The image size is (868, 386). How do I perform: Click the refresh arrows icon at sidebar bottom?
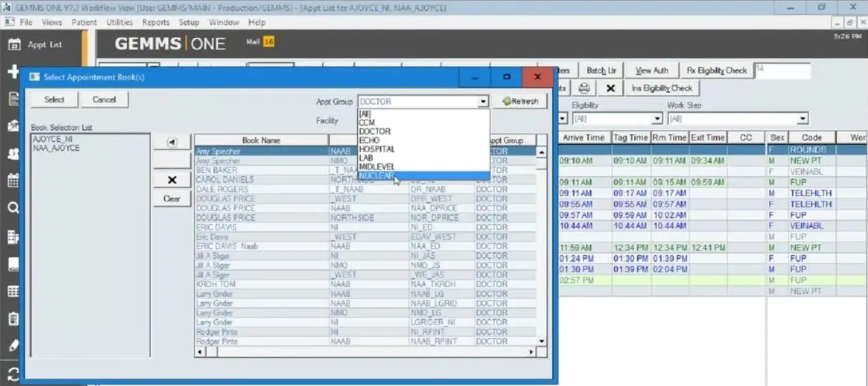point(13,373)
